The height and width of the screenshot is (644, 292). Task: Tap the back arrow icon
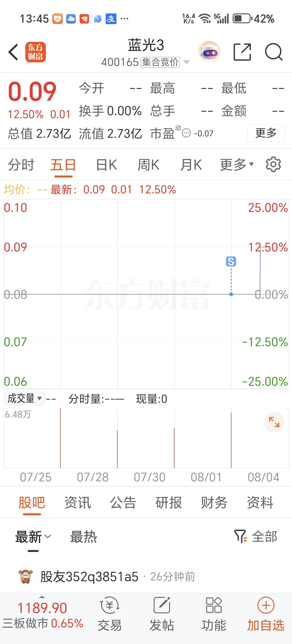[x=13, y=52]
